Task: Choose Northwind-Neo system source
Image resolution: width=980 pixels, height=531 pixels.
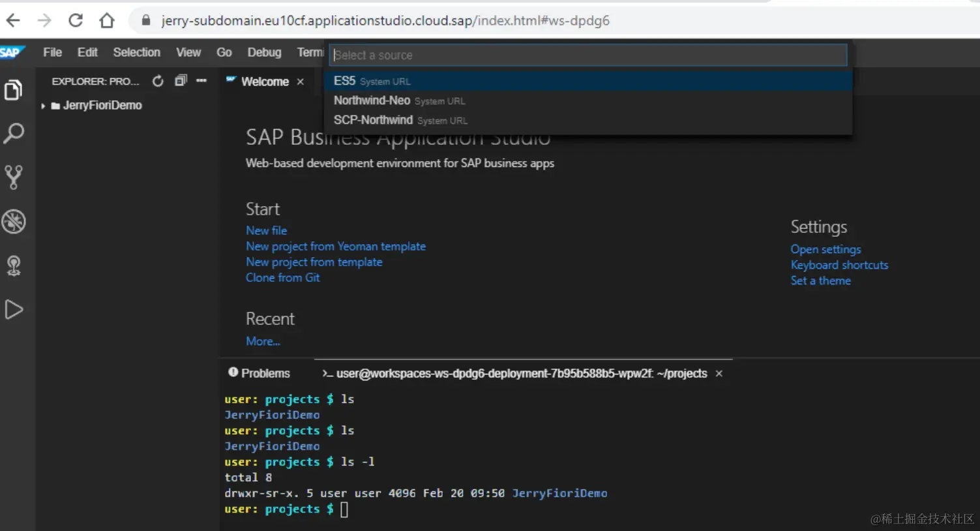Action: [x=588, y=100]
